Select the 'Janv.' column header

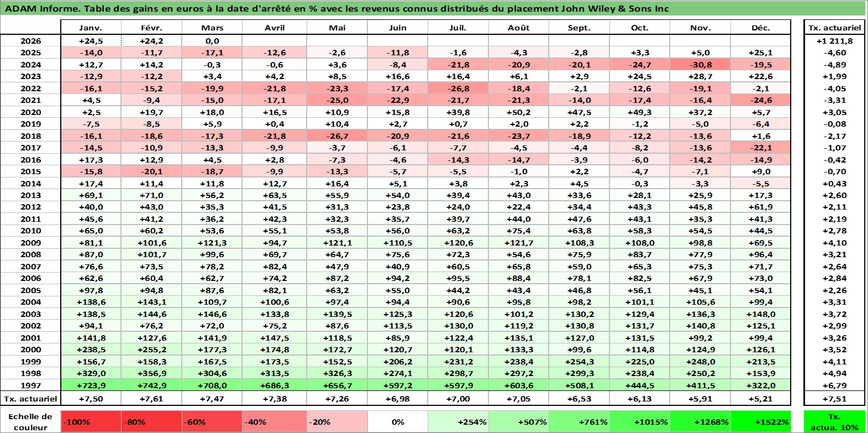coord(91,28)
